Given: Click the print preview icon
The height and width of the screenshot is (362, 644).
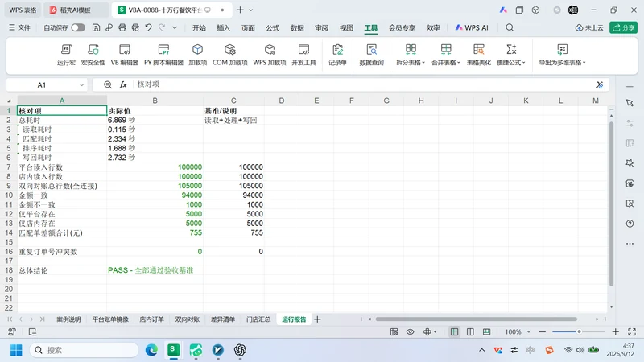Looking at the screenshot, I should click(x=135, y=27).
